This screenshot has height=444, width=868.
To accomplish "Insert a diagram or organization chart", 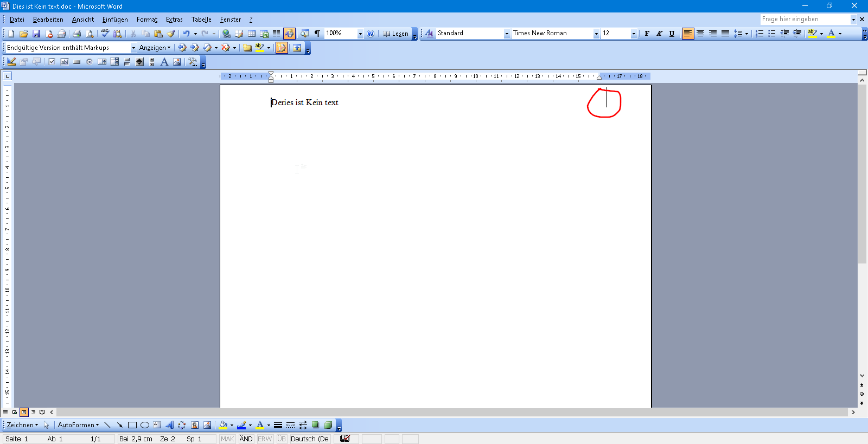I will (182, 425).
